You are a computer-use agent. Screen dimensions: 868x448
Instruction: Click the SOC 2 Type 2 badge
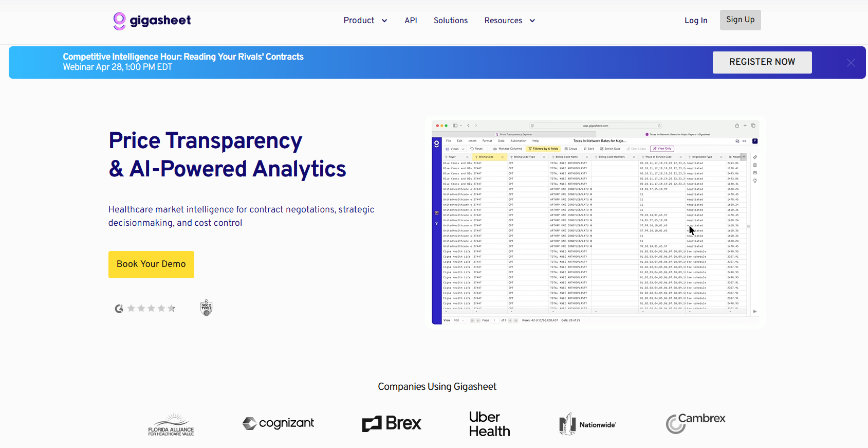206,308
